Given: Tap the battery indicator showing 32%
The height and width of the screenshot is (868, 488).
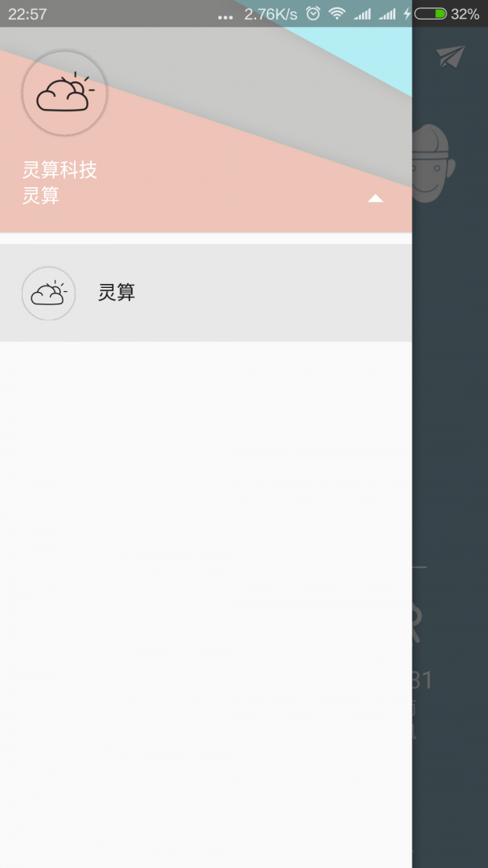Looking at the screenshot, I should (x=447, y=14).
